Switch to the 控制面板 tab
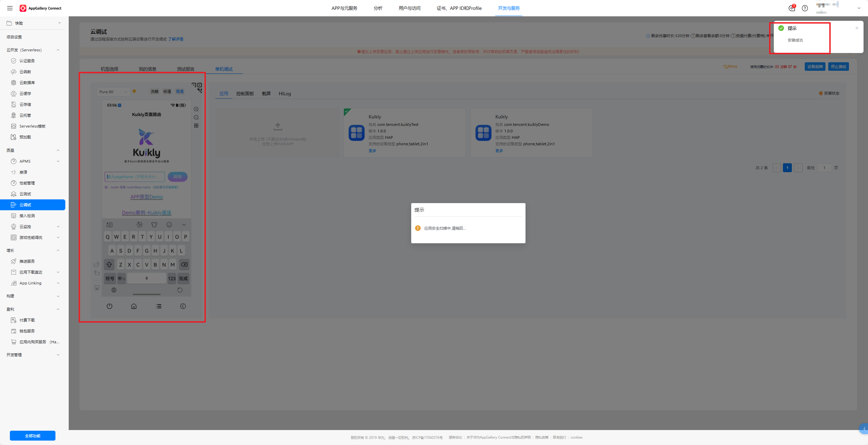Screen dimensions: 868x445 click(x=245, y=94)
